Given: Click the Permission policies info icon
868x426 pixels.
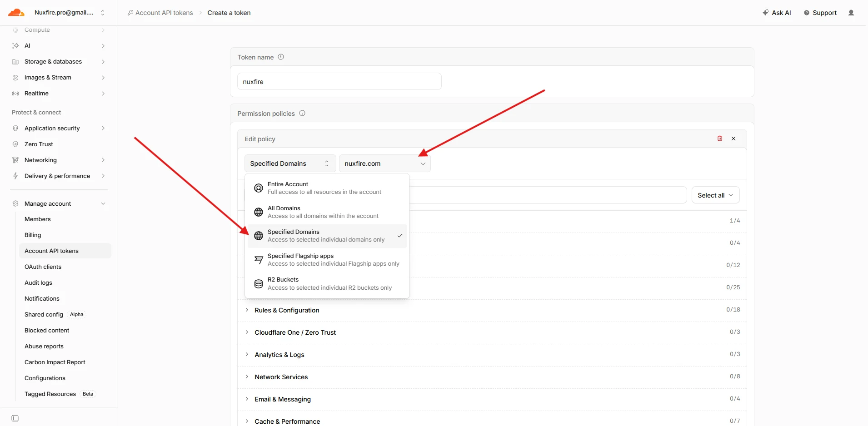Looking at the screenshot, I should pyautogui.click(x=302, y=113).
